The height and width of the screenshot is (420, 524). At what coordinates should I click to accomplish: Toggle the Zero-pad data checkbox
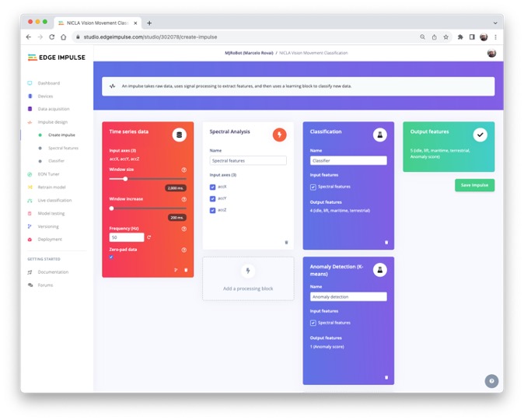[x=112, y=257]
